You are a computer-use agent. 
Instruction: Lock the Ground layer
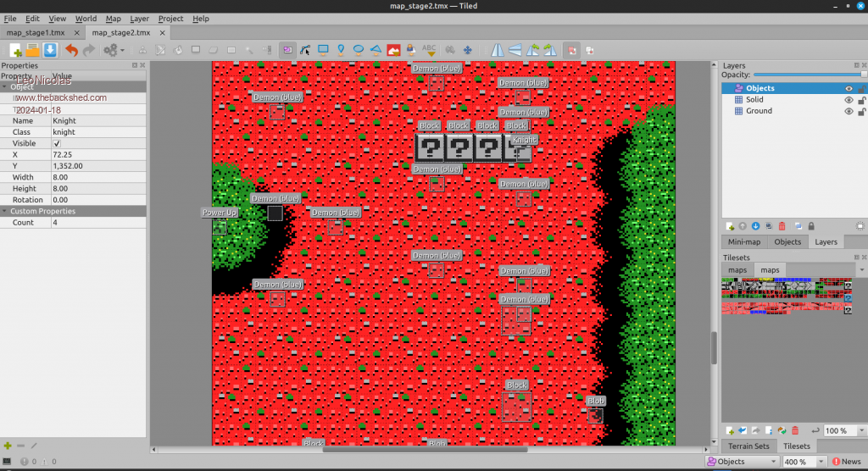tap(861, 111)
